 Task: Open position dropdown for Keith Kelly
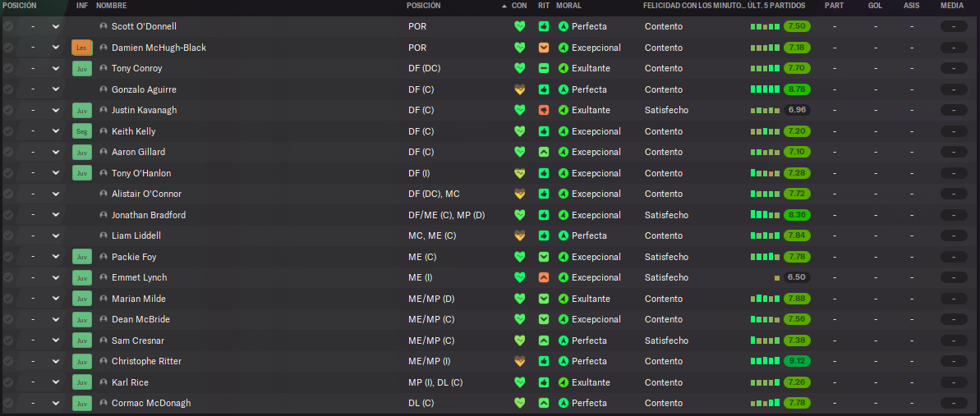coord(56,131)
